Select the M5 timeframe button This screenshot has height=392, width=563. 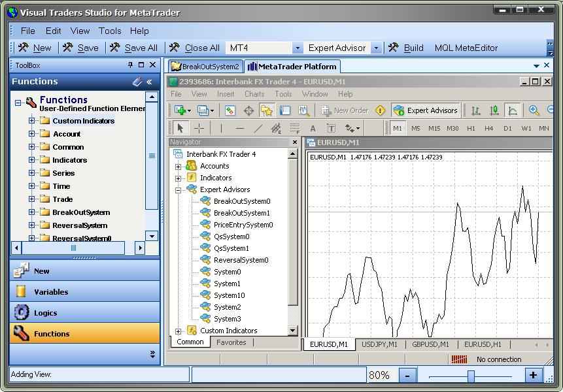tap(416, 129)
